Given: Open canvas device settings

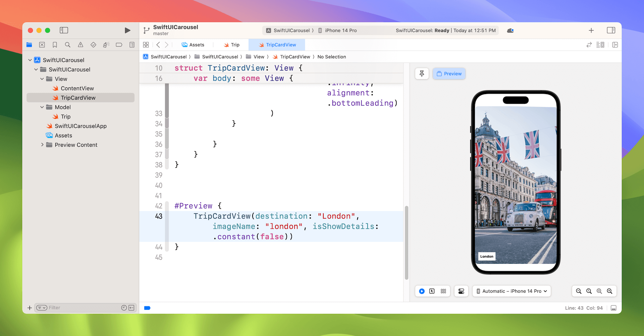Looking at the screenshot, I should coord(462,291).
